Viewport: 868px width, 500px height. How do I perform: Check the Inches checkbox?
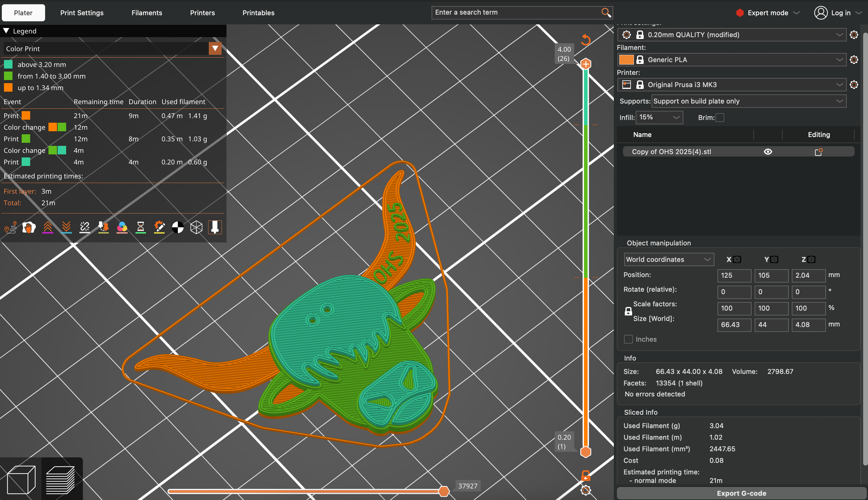coord(628,339)
